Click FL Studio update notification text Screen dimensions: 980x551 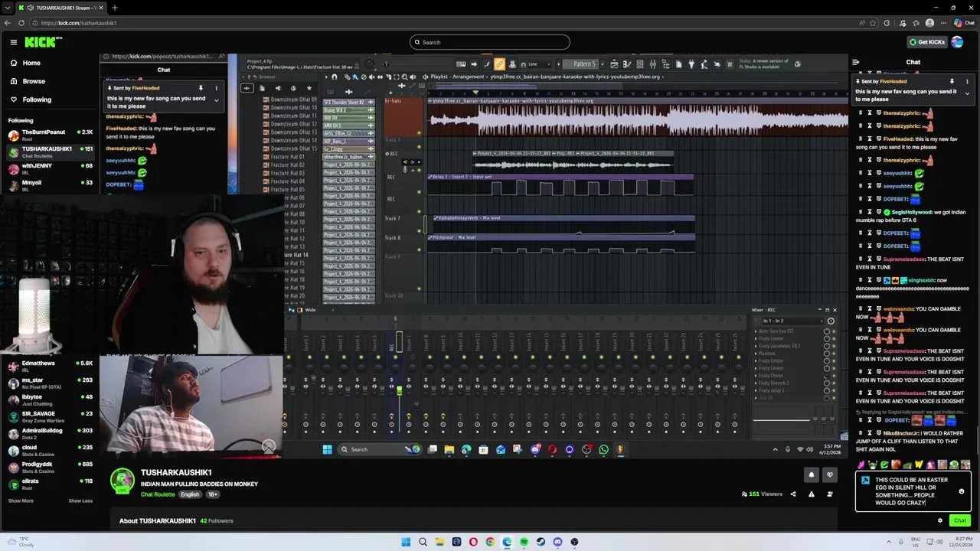pos(764,64)
